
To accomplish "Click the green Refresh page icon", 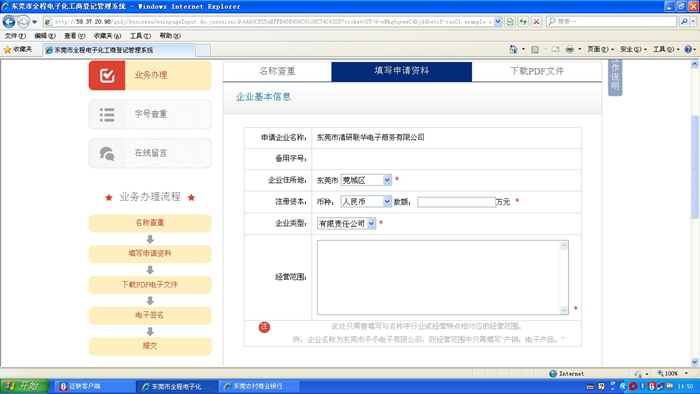I will (523, 21).
